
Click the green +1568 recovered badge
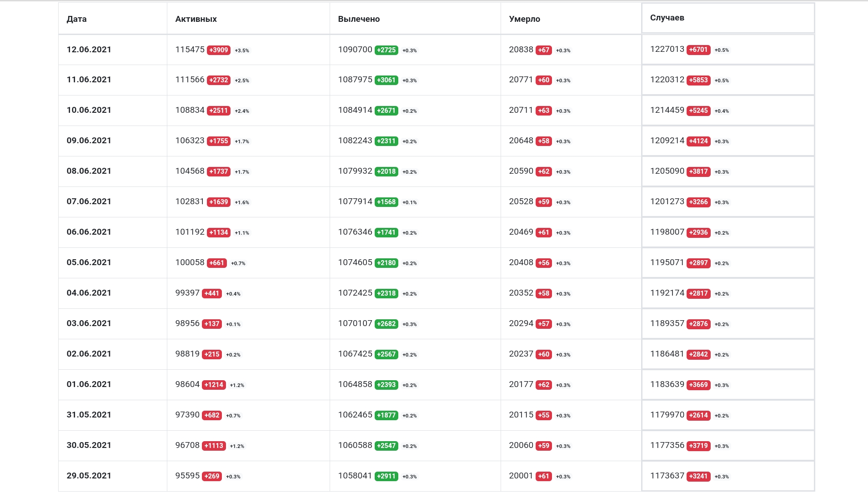pos(386,202)
